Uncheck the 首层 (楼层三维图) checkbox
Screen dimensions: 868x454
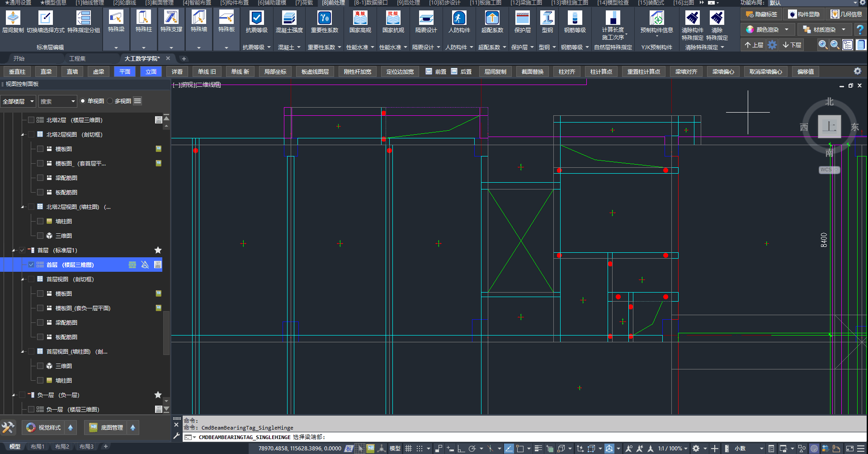tap(31, 265)
